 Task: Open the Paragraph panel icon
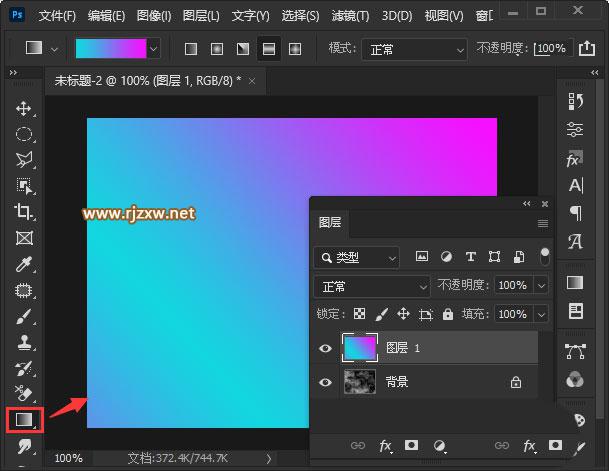pyautogui.click(x=575, y=213)
